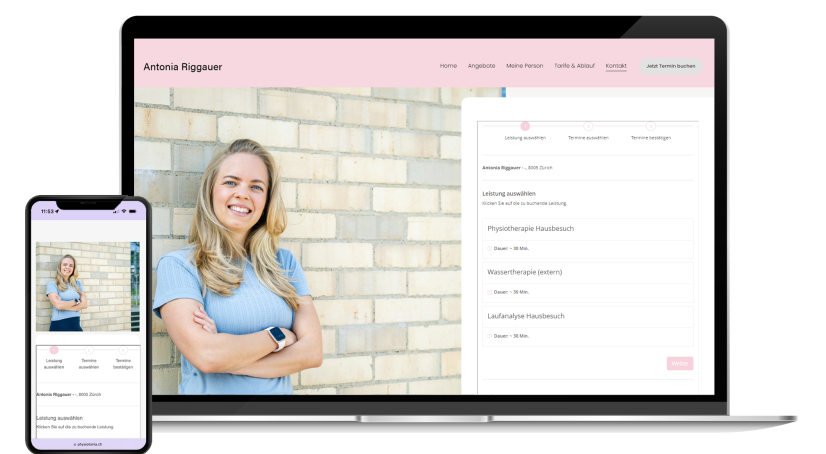
Task: Open the Kontakt menu item
Action: pyautogui.click(x=616, y=66)
